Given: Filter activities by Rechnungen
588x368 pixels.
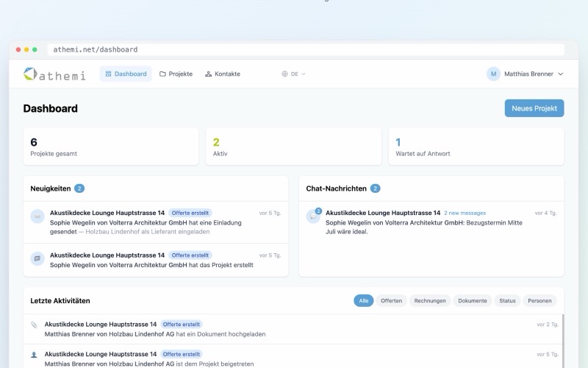Looking at the screenshot, I should click(x=430, y=301).
